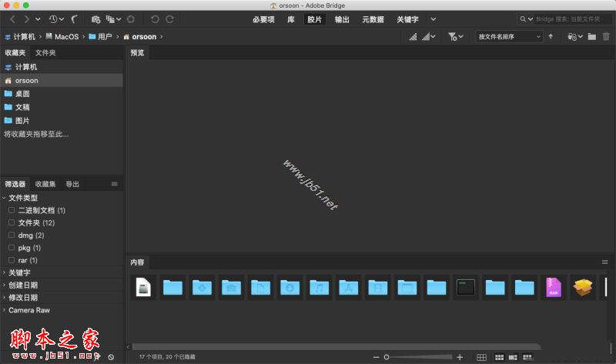616x364 pixels.
Task: Click the orsoon breadcrumb
Action: pyautogui.click(x=140, y=37)
